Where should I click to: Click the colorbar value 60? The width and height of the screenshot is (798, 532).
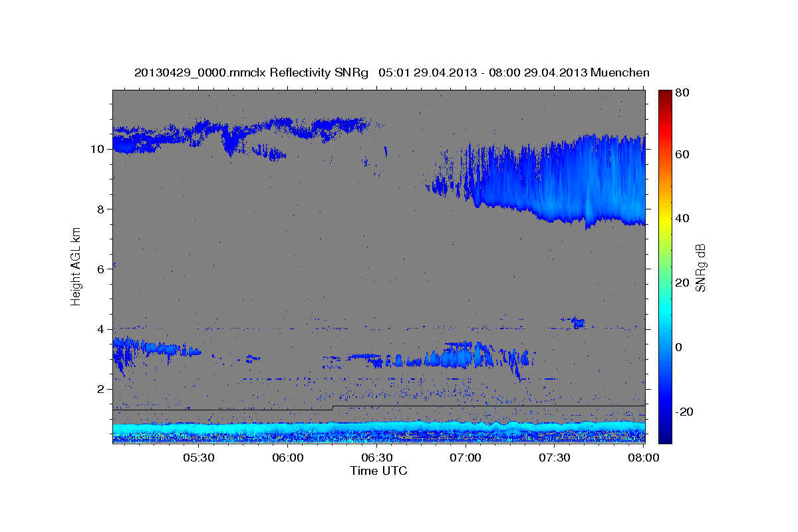point(683,154)
